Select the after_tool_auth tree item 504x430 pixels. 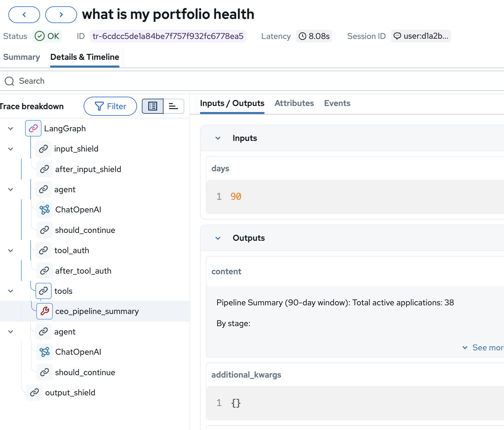83,271
